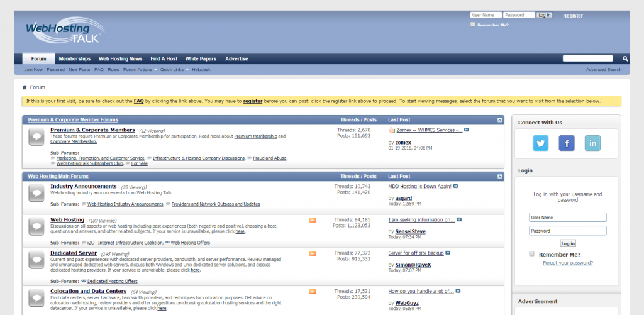The image size is (644, 315).
Task: Click Premium & Corporate Members forum status icon
Action: coord(36,137)
